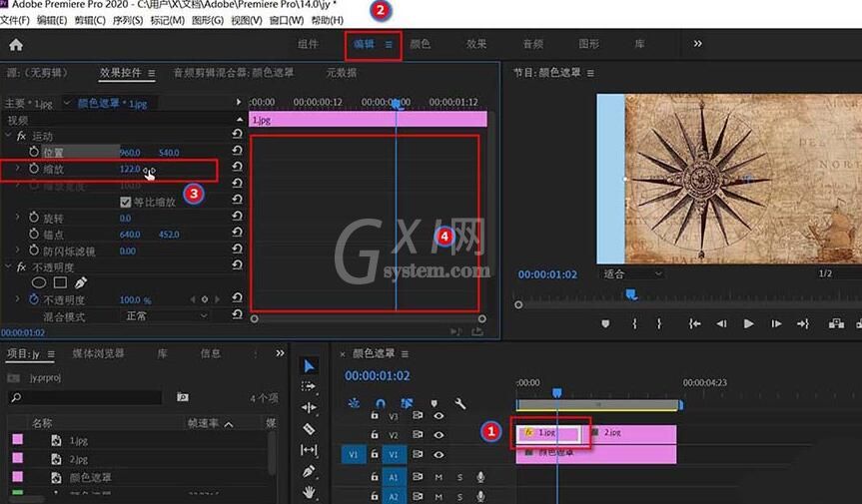Hide track V3 output eye
The image size is (862, 504).
tap(438, 416)
